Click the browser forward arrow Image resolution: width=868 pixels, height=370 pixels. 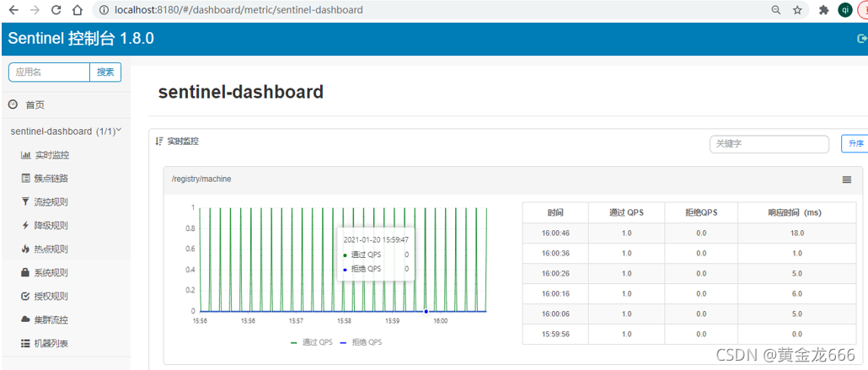coord(35,10)
